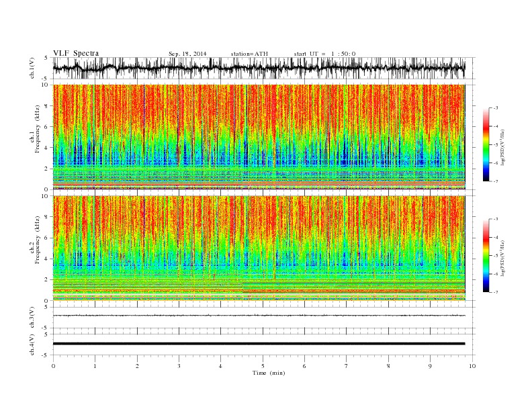The height and width of the screenshot is (411, 532).
Task: Click the thick black ch.4 voltage trace
Action: [259, 344]
